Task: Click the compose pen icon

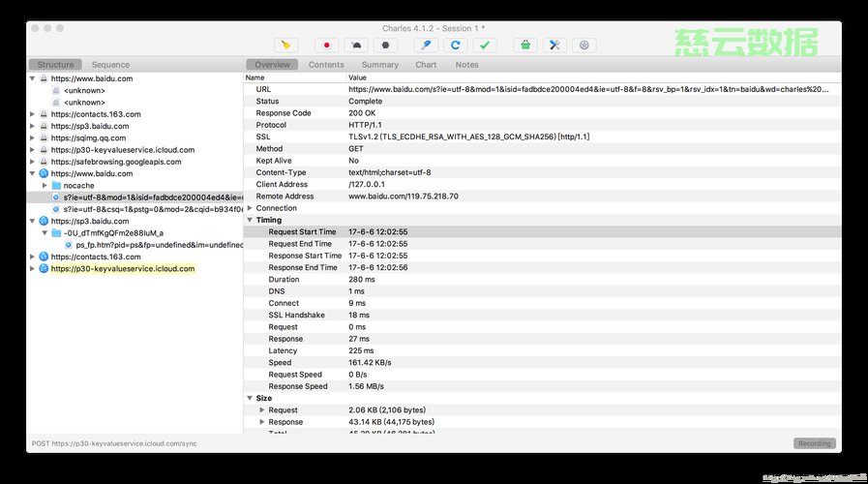Action: pyautogui.click(x=425, y=45)
